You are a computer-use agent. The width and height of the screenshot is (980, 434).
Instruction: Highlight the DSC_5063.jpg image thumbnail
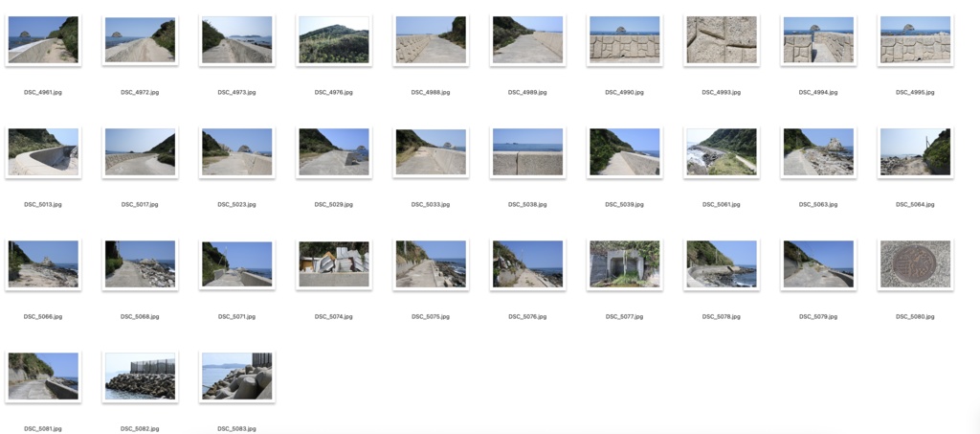818,152
